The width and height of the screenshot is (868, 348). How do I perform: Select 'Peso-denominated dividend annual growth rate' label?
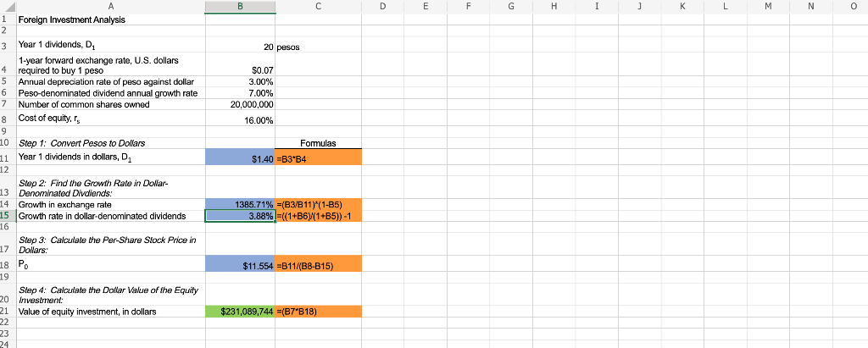[x=111, y=93]
